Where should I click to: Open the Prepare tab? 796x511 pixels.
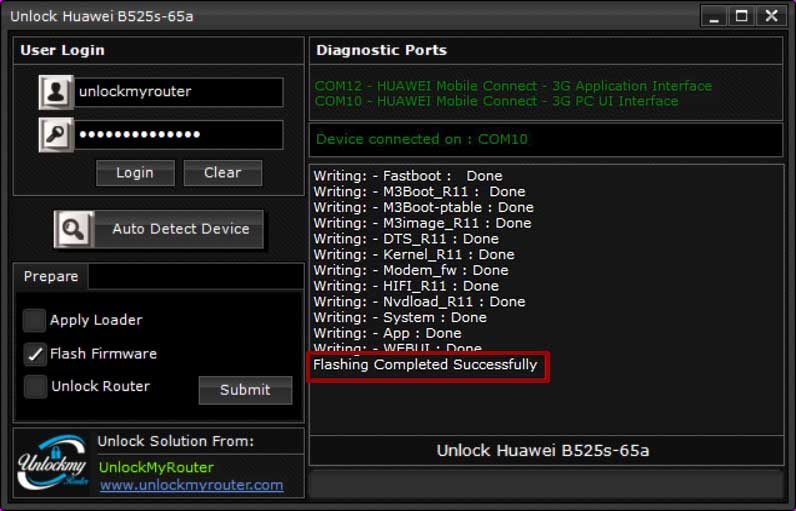[51, 276]
